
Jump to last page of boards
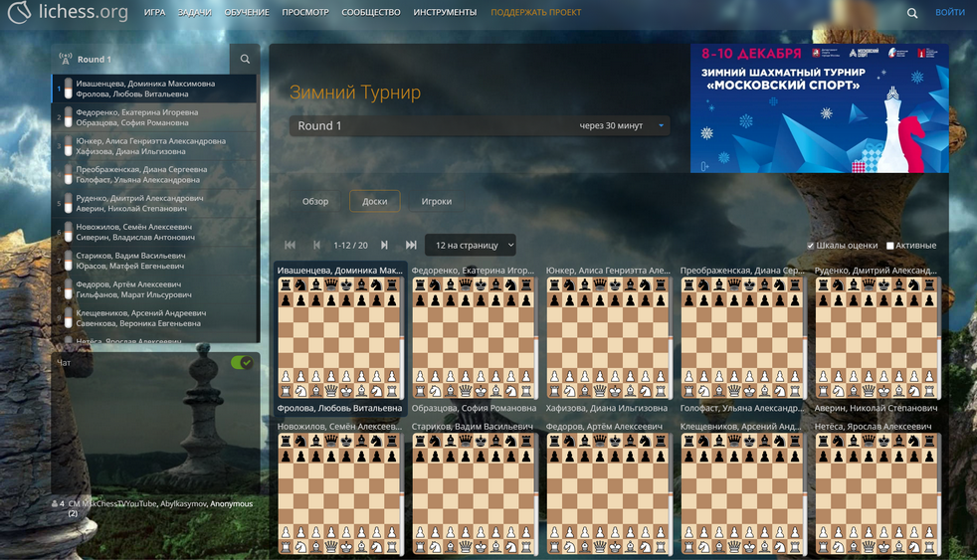click(x=411, y=245)
